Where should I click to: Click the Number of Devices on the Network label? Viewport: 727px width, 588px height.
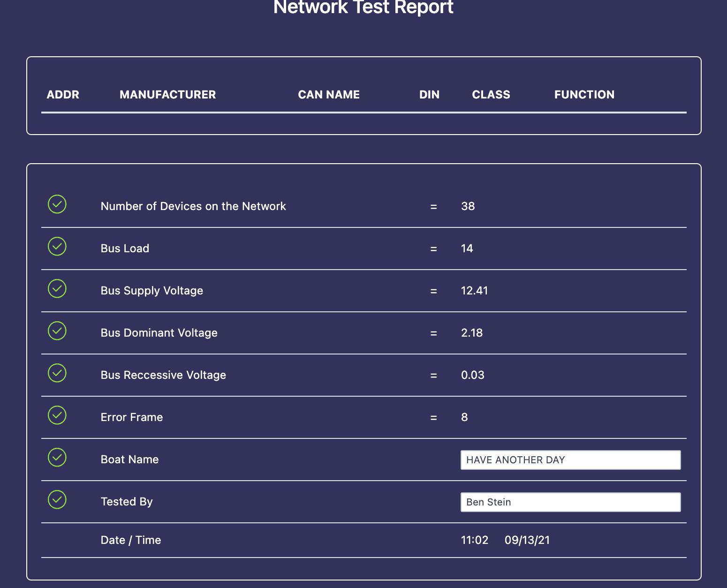[193, 206]
